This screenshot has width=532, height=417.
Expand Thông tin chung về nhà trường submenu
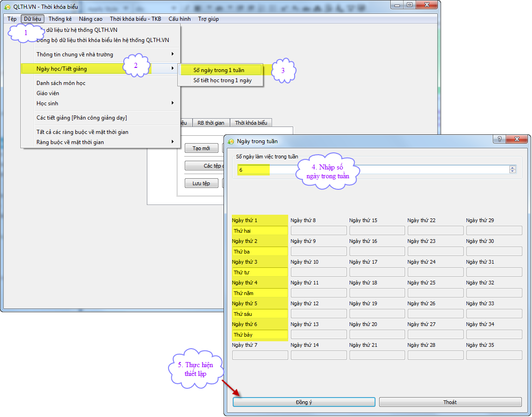(x=100, y=54)
